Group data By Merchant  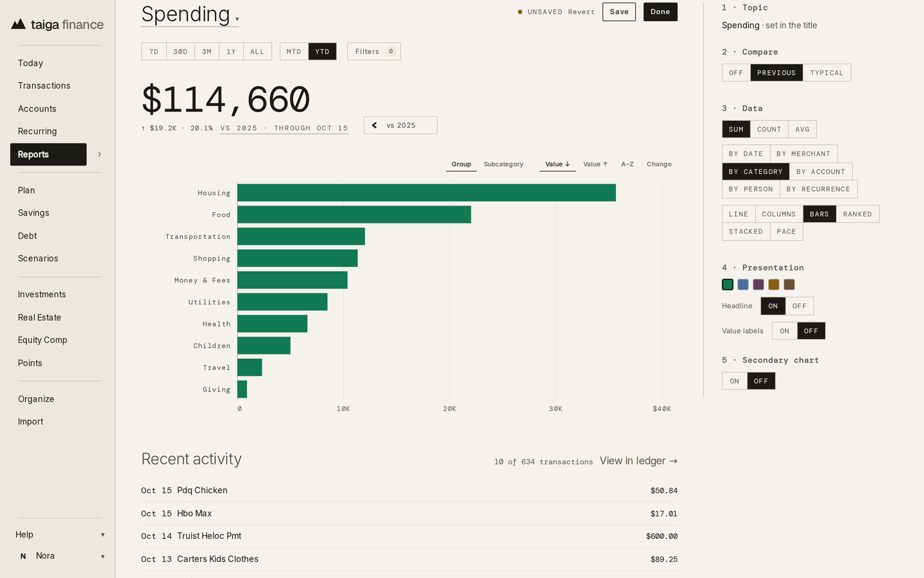tap(803, 153)
